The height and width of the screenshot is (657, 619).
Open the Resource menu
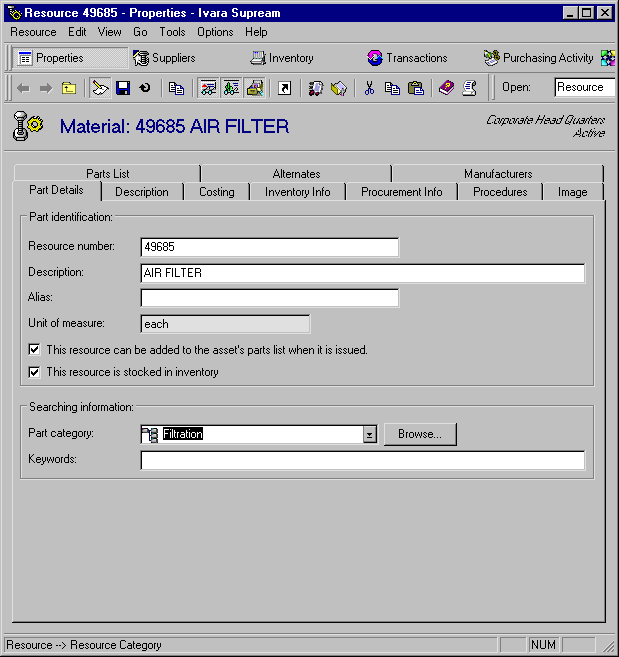33,32
